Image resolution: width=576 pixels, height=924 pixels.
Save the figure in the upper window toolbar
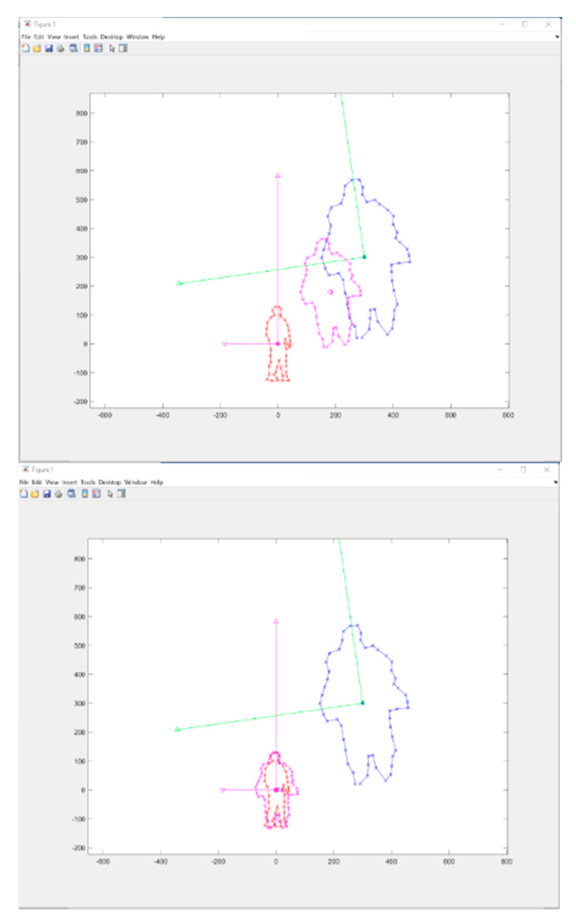pos(49,48)
